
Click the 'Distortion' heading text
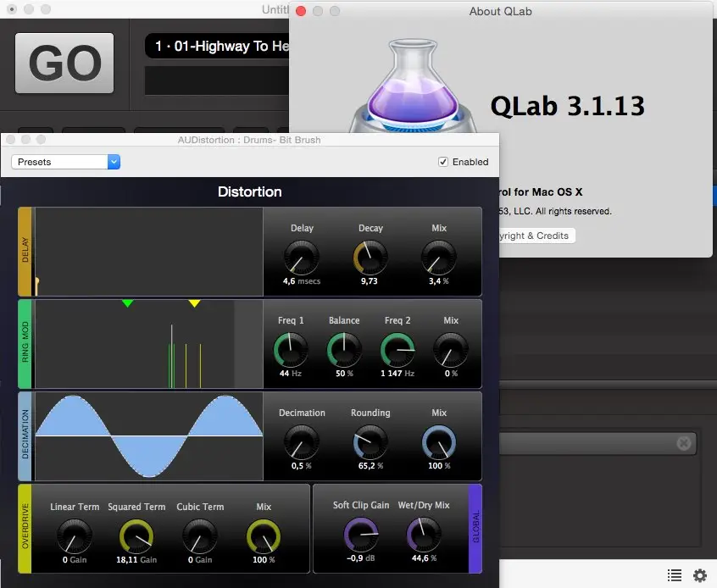250,191
